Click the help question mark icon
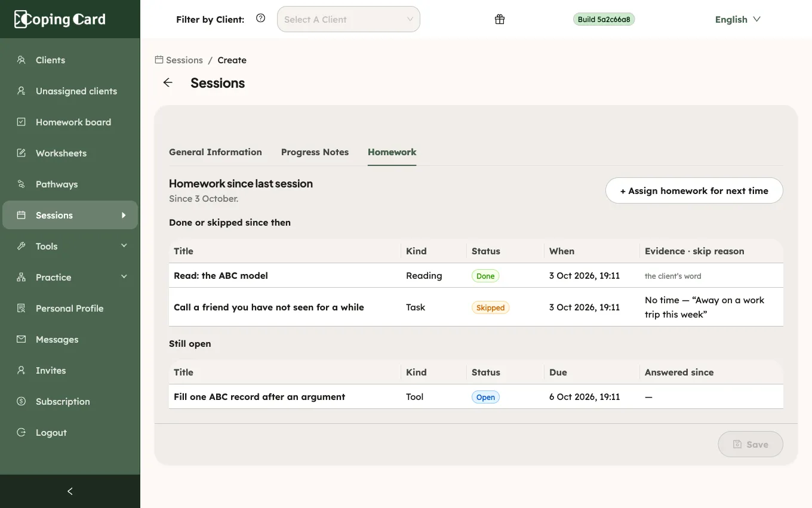The width and height of the screenshot is (812, 508). 260,18
